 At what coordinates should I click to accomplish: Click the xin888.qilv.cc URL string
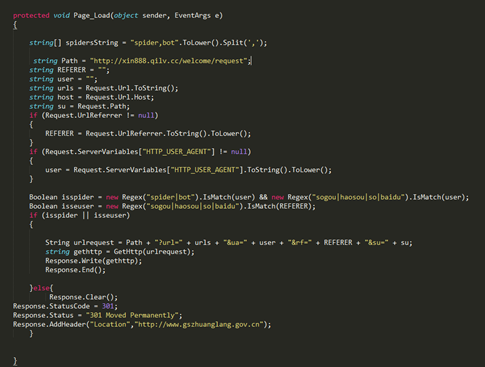(x=169, y=61)
